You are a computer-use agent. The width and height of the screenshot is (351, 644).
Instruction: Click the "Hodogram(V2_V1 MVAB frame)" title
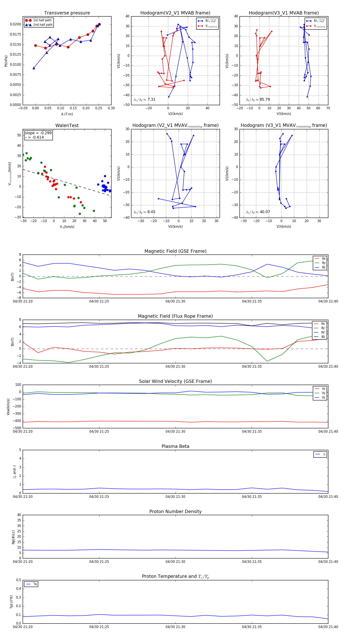tap(175, 13)
